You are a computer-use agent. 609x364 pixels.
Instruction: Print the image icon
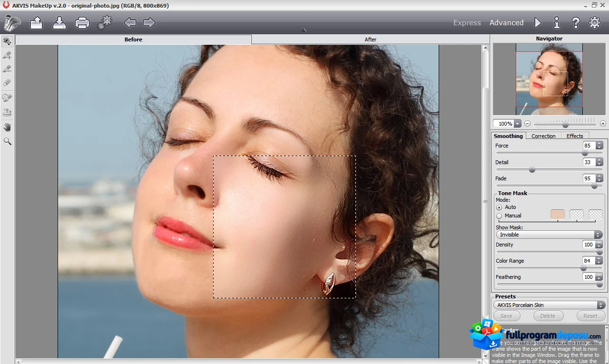pos(82,22)
